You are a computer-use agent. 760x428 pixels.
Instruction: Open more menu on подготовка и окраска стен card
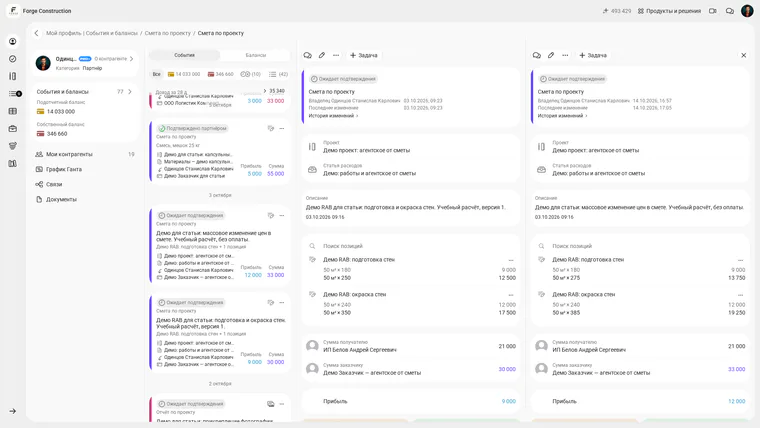pyautogui.click(x=282, y=302)
